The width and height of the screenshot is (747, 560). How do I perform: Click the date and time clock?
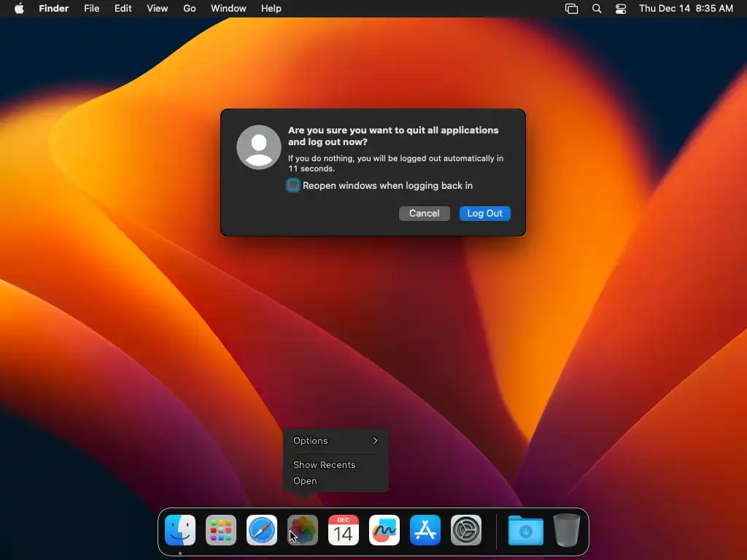686,9
